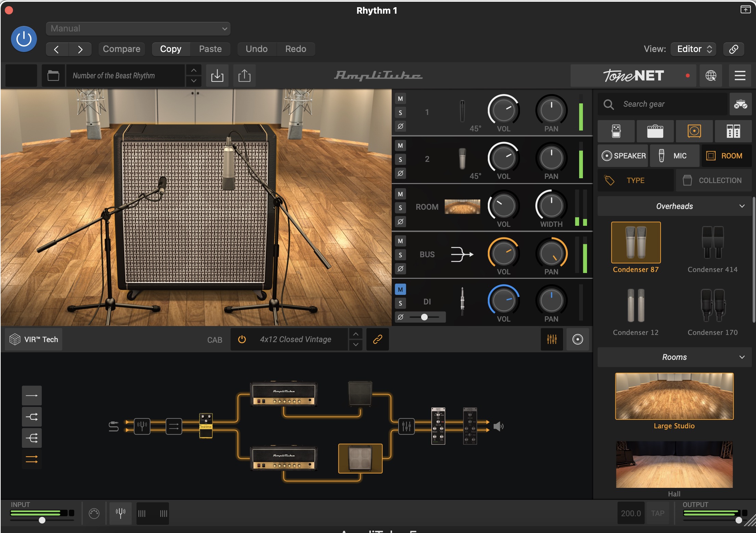Select the rack effects gear category icon
The image size is (756, 533).
click(733, 131)
